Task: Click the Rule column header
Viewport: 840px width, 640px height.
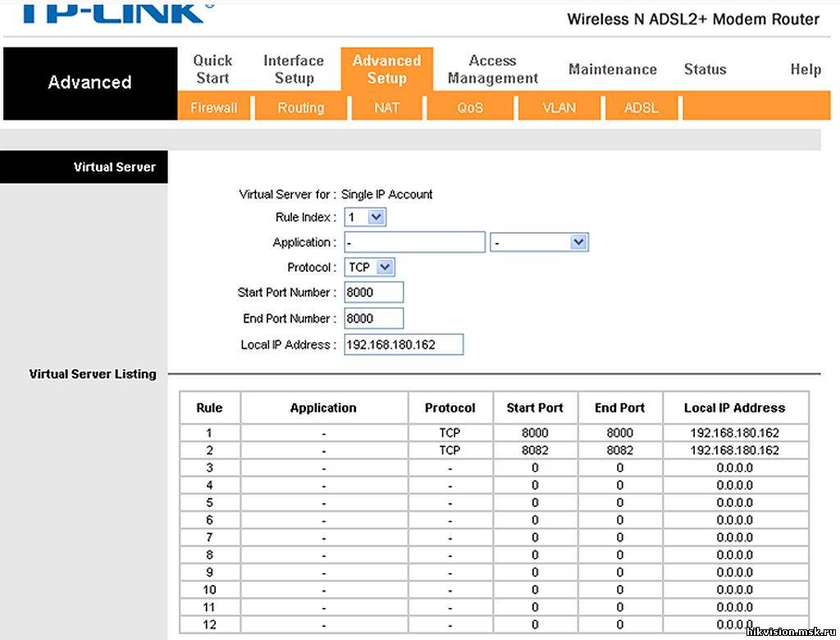Action: [209, 408]
